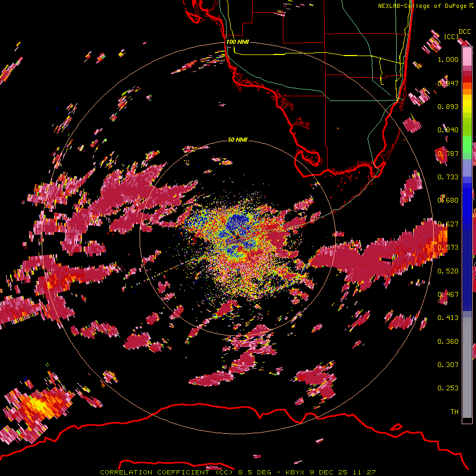Screen dimensions: 476x476
Task: Click the 0.413 value on the color scale
Action: [448, 318]
